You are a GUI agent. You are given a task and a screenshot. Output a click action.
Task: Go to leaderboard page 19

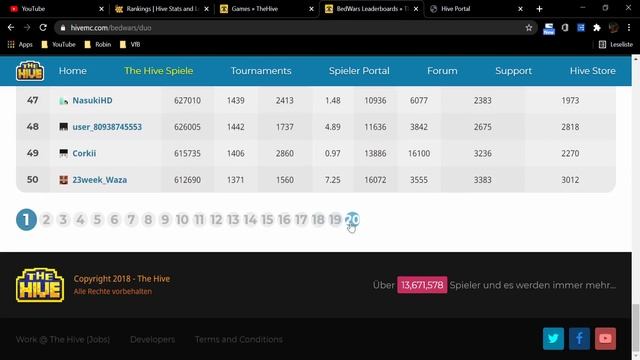(335, 220)
